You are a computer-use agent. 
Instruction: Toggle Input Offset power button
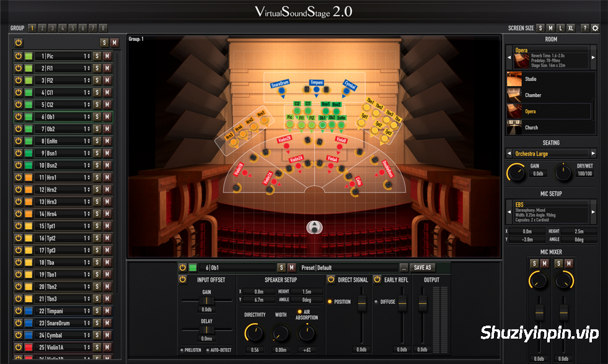(x=183, y=279)
